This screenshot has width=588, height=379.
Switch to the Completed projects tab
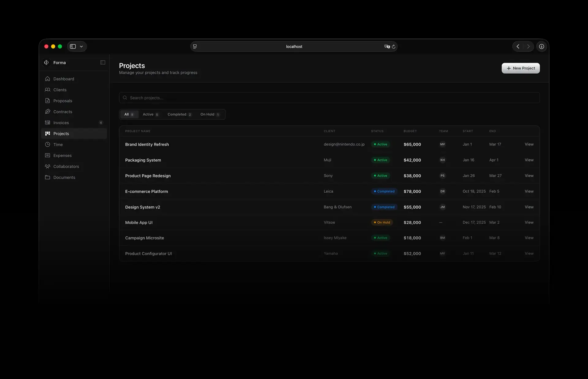[179, 114]
